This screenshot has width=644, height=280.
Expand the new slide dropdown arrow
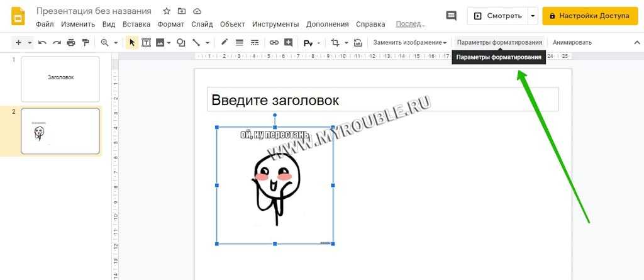click(30, 43)
